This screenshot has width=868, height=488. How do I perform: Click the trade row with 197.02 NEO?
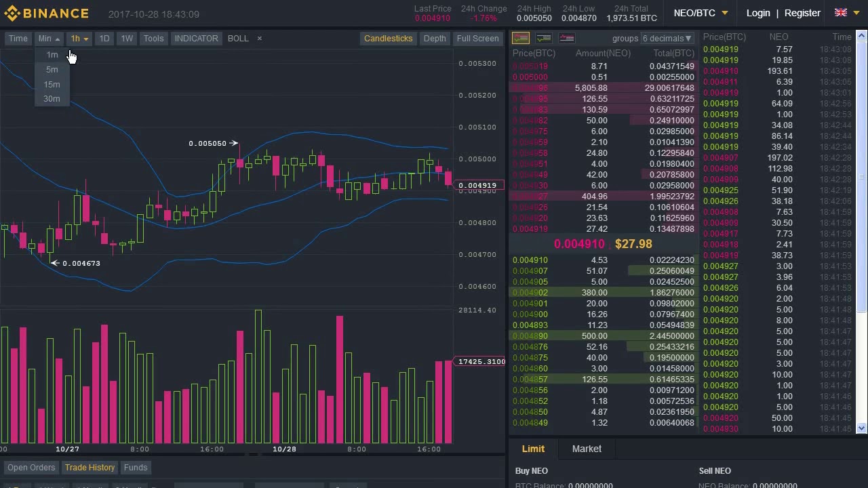pyautogui.click(x=777, y=158)
